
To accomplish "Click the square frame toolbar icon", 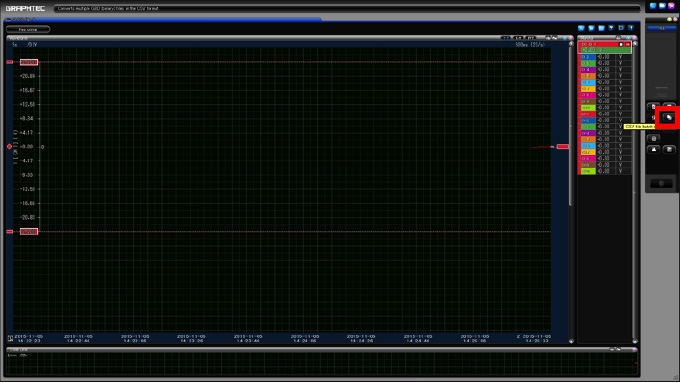I will [x=621, y=28].
